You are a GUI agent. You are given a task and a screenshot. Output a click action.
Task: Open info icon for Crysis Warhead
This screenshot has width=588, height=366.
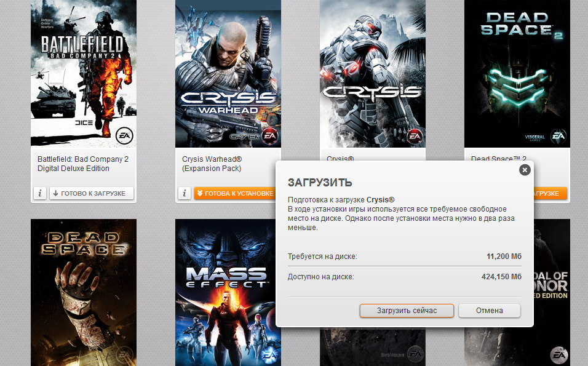tap(185, 193)
